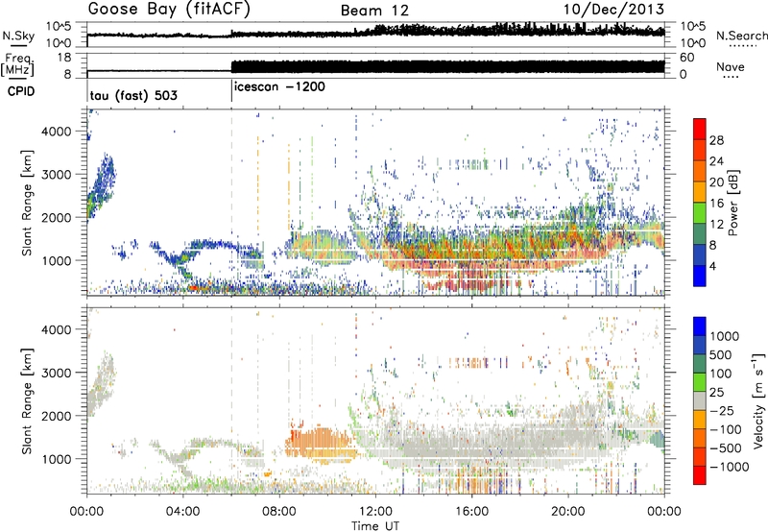Click the date '10/Dec/2013'
This screenshot has height=532, width=768.
pyautogui.click(x=613, y=10)
